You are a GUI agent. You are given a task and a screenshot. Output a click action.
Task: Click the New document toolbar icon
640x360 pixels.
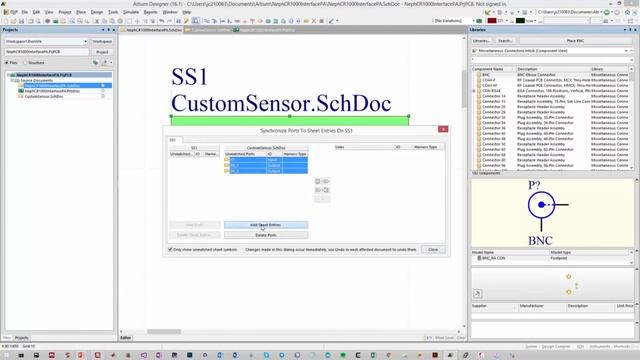(x=6, y=21)
